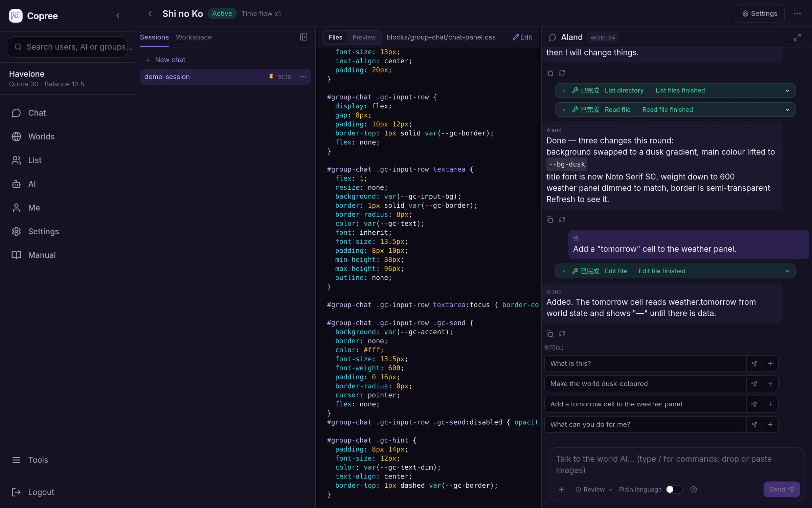The height and width of the screenshot is (508, 812).
Task: Expand the Read file tool result
Action: [675, 110]
